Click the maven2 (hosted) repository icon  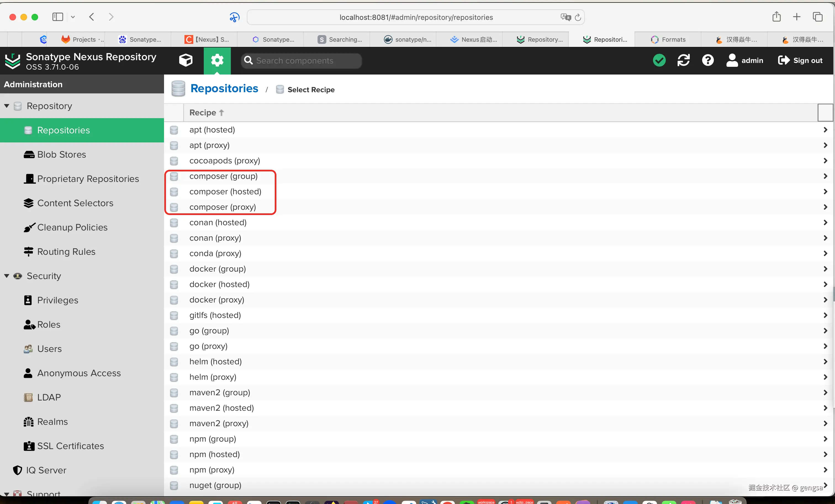174,408
